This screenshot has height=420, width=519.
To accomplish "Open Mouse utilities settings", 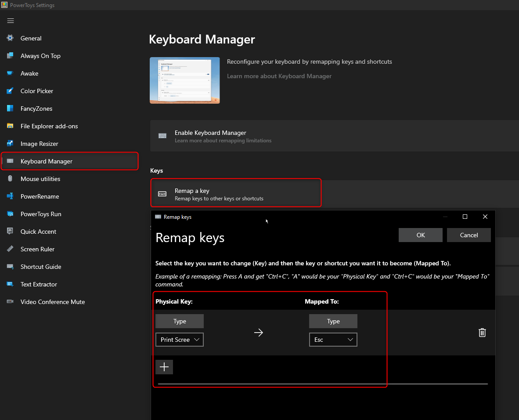I will point(40,179).
